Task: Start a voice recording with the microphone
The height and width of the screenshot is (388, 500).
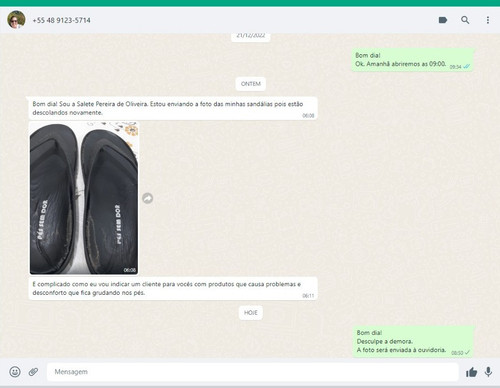Action: [x=488, y=372]
